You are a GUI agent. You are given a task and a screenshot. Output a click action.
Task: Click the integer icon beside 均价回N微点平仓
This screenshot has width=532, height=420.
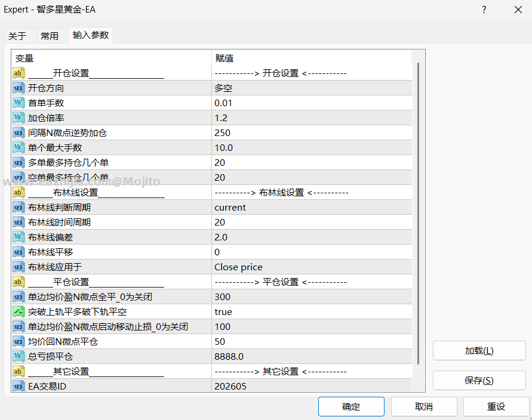(x=19, y=342)
